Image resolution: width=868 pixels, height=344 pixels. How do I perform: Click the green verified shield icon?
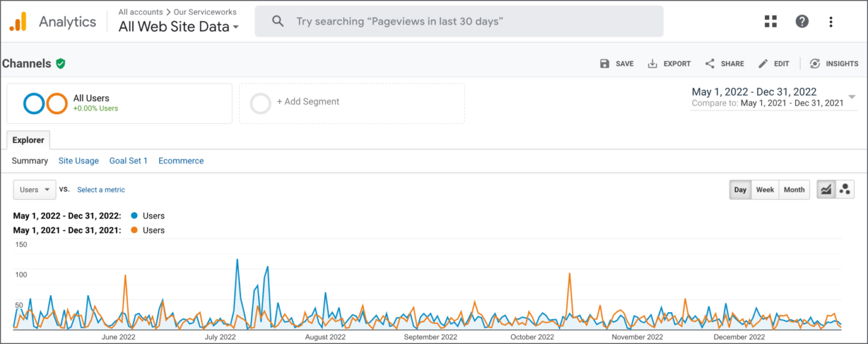[x=60, y=63]
